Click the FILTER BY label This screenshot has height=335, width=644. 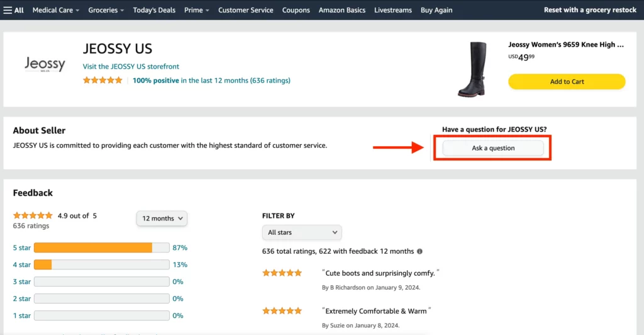278,216
